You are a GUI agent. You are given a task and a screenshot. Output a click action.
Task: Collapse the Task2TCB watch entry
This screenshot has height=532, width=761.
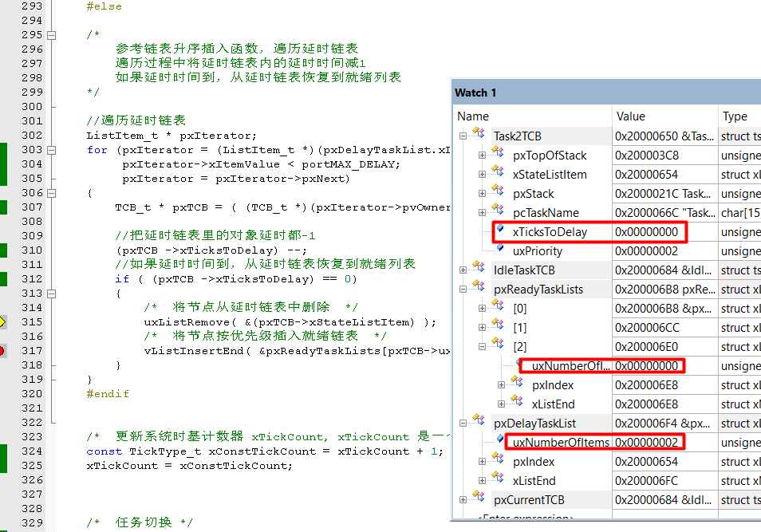pos(463,136)
